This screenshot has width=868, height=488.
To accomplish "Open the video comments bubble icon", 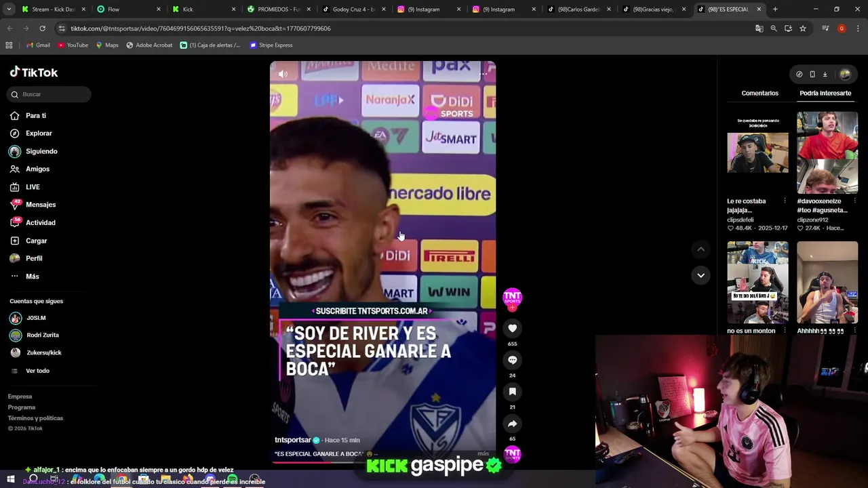I will pos(512,360).
